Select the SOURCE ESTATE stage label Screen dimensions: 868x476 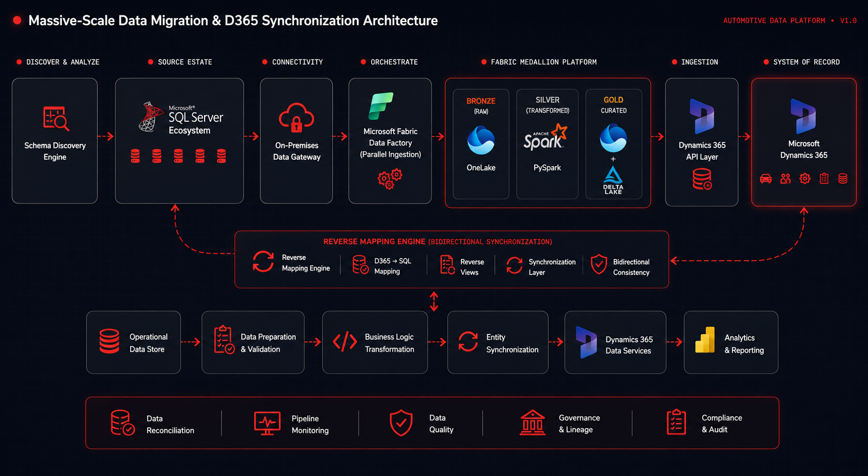(x=185, y=62)
